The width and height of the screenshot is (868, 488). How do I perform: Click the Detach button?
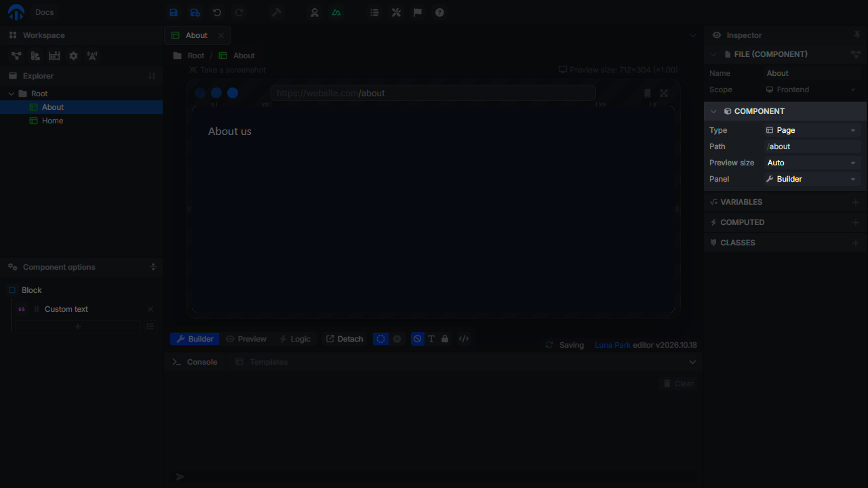coord(344,339)
